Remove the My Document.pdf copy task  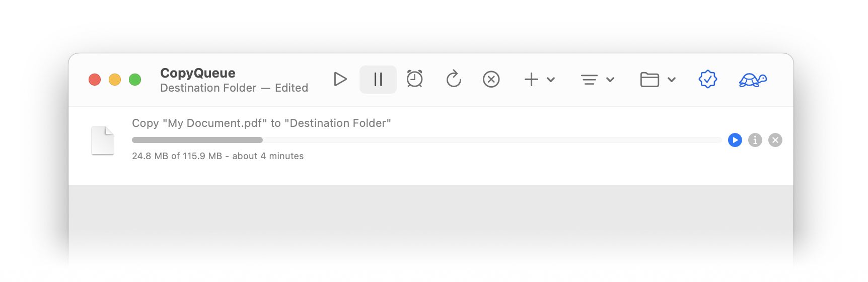click(775, 140)
